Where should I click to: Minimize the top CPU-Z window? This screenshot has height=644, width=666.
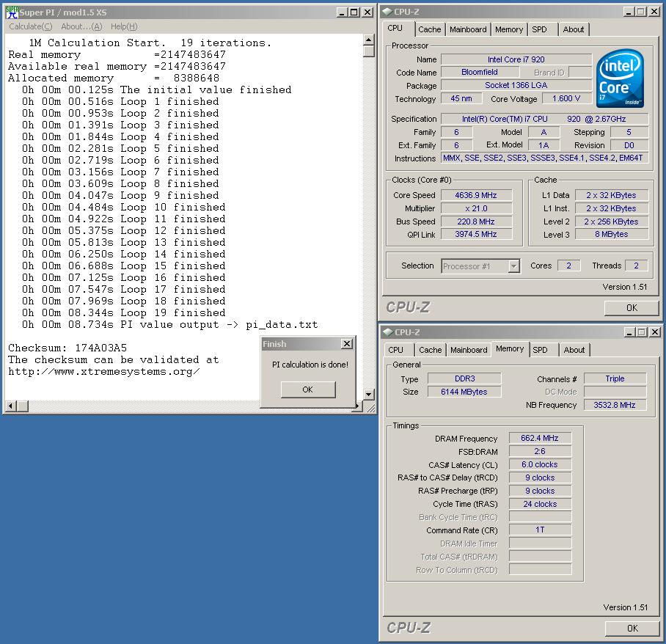tap(629, 12)
